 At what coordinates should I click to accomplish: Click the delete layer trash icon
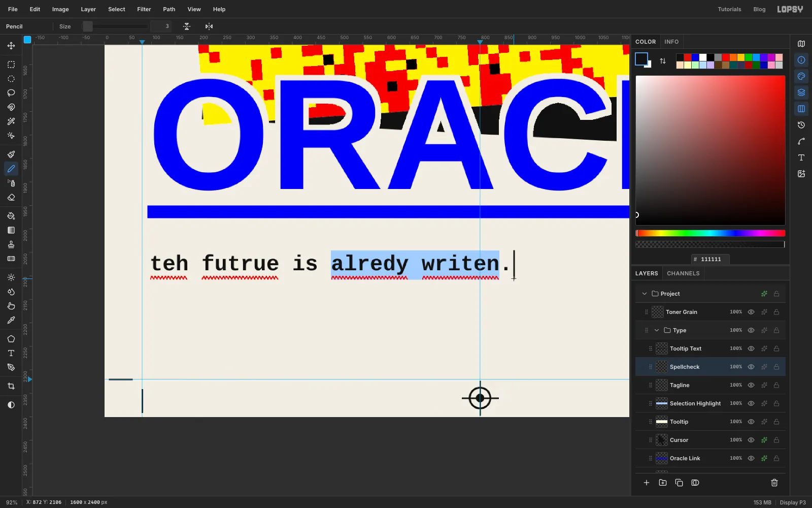(774, 483)
